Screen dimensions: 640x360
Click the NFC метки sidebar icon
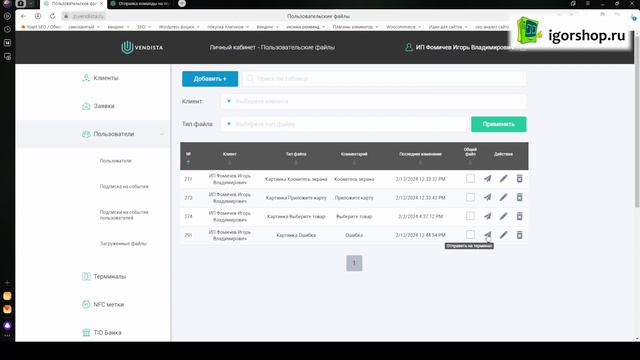(86, 304)
